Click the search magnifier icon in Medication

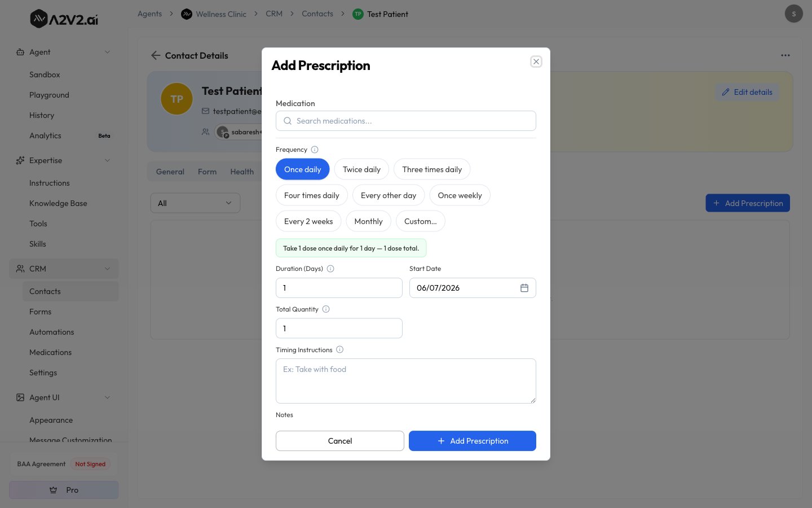[x=288, y=121]
